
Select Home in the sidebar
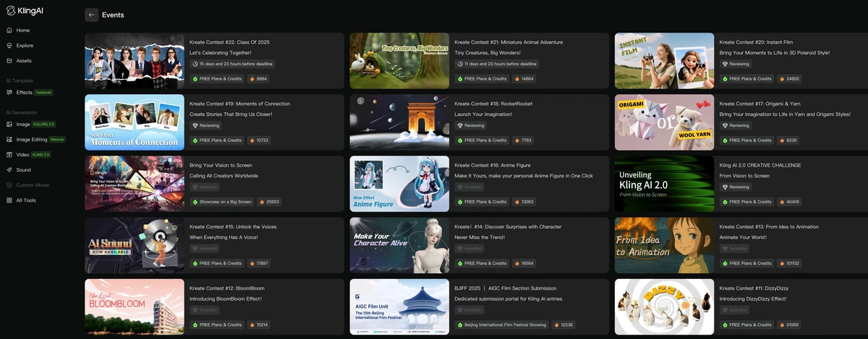tap(23, 30)
